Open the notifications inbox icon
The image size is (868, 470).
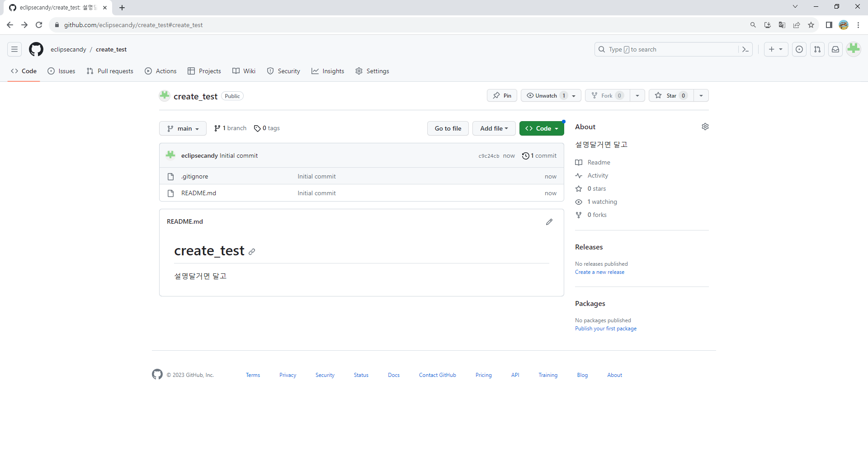coord(835,49)
